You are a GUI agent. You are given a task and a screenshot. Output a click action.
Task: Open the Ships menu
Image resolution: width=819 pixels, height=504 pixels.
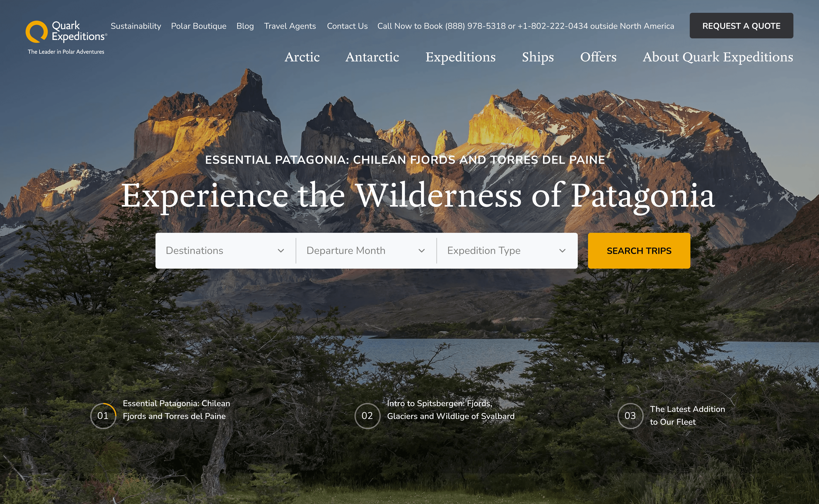(538, 57)
